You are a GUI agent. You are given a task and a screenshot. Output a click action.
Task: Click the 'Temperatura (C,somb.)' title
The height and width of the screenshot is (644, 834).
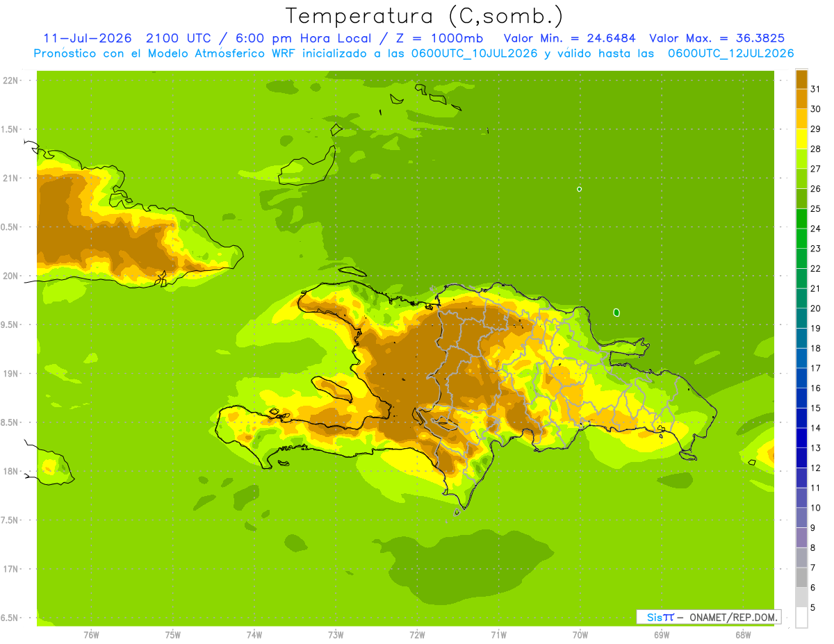point(425,16)
